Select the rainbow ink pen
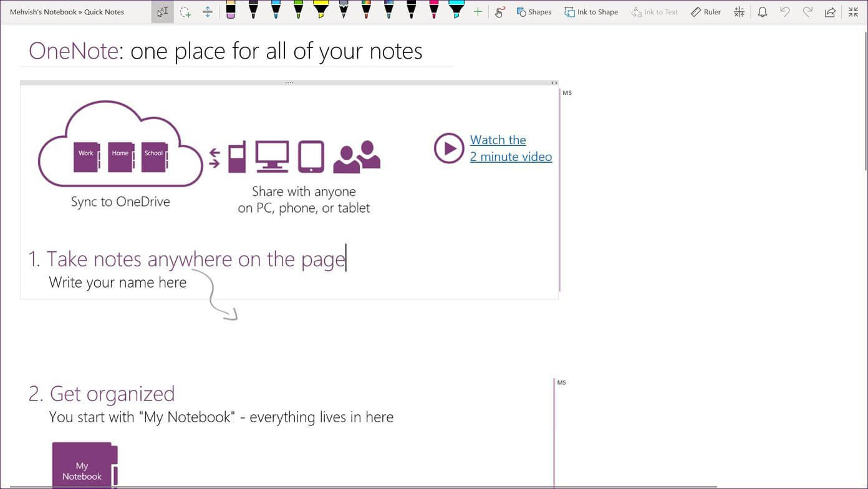The width and height of the screenshot is (868, 489). pyautogui.click(x=366, y=10)
